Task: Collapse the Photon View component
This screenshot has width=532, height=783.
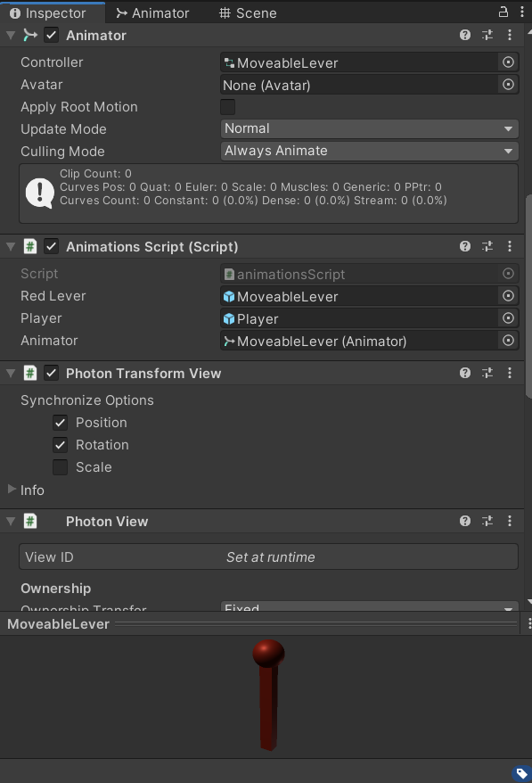Action: pos(8,521)
